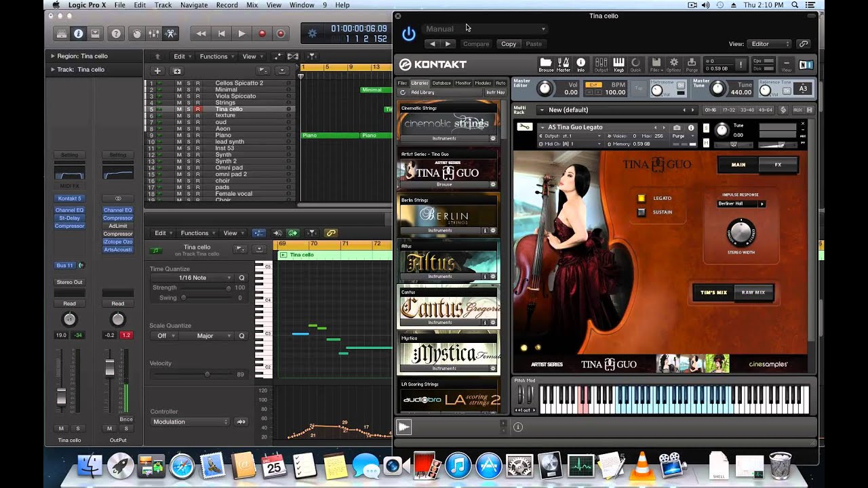868x488 pixels.
Task: Toggle the Inspector info button in Logic
Action: (x=79, y=33)
